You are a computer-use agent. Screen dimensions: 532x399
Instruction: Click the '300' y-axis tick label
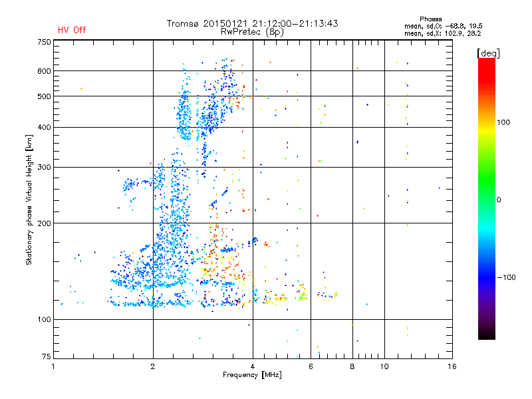tap(44, 168)
